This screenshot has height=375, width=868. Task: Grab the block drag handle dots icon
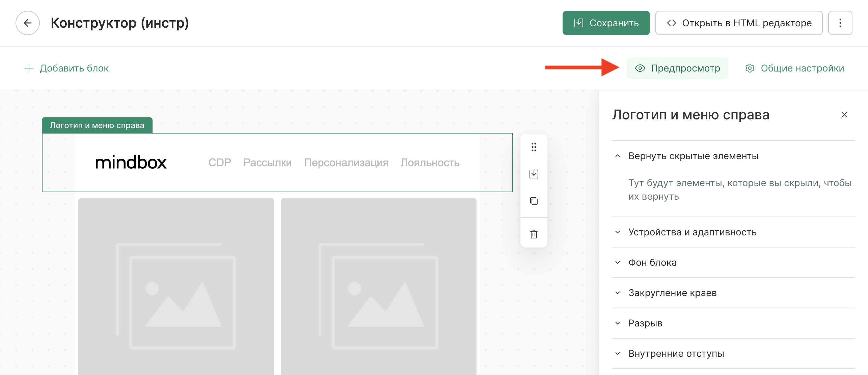(534, 147)
